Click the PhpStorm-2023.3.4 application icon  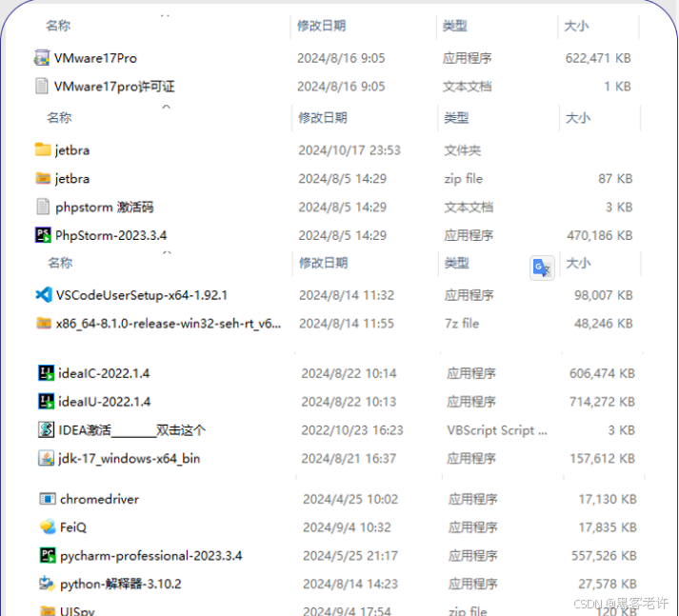click(43, 235)
